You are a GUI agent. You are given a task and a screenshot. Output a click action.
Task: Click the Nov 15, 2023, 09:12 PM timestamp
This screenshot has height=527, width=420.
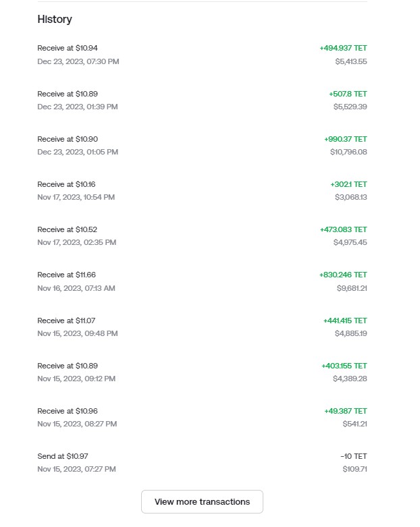click(76, 379)
